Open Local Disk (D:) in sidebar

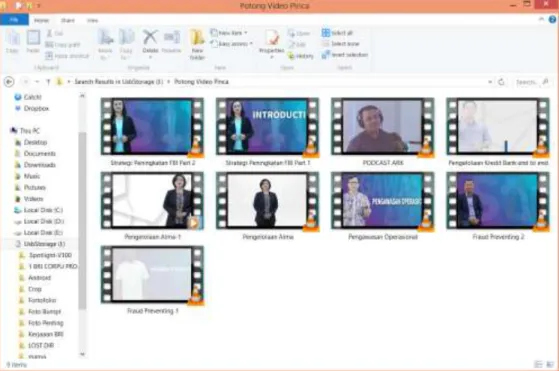click(39, 221)
